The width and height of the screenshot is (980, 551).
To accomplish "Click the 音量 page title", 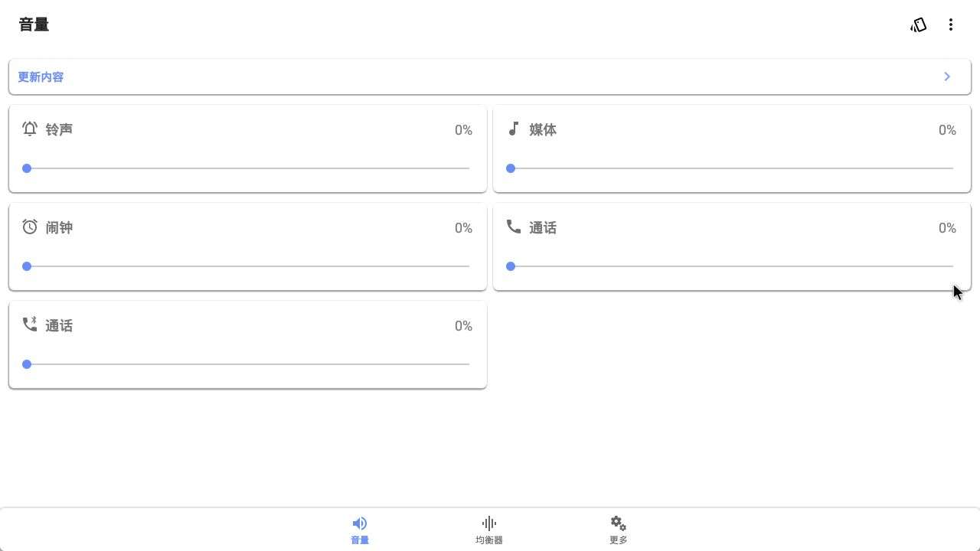I will [34, 24].
